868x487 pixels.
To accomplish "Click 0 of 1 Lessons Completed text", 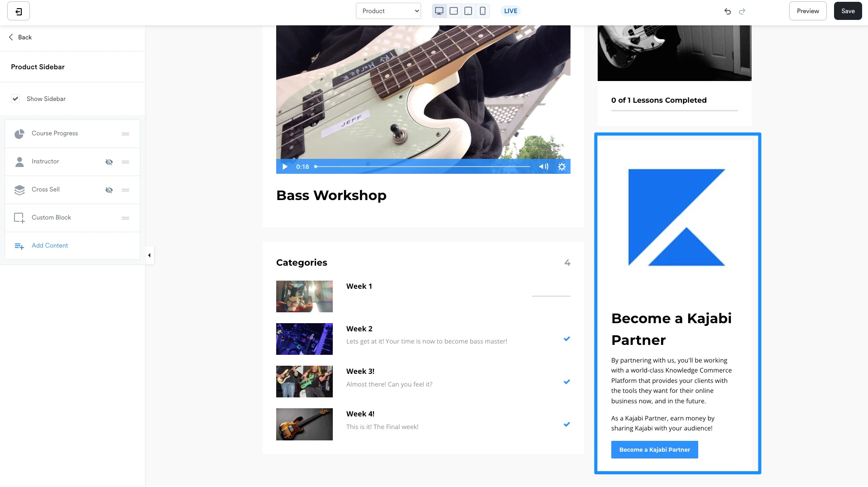I will pyautogui.click(x=659, y=100).
